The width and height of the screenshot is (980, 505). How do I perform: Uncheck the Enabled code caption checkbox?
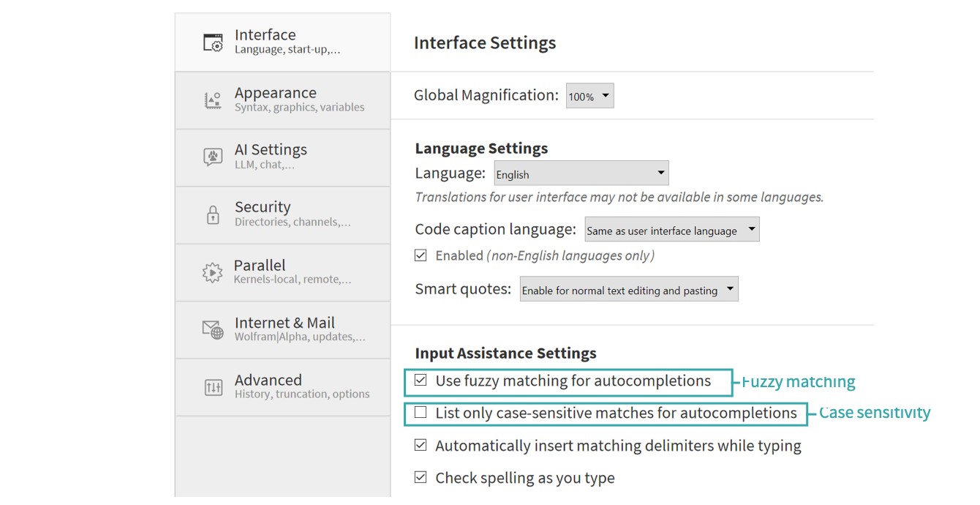(x=421, y=255)
